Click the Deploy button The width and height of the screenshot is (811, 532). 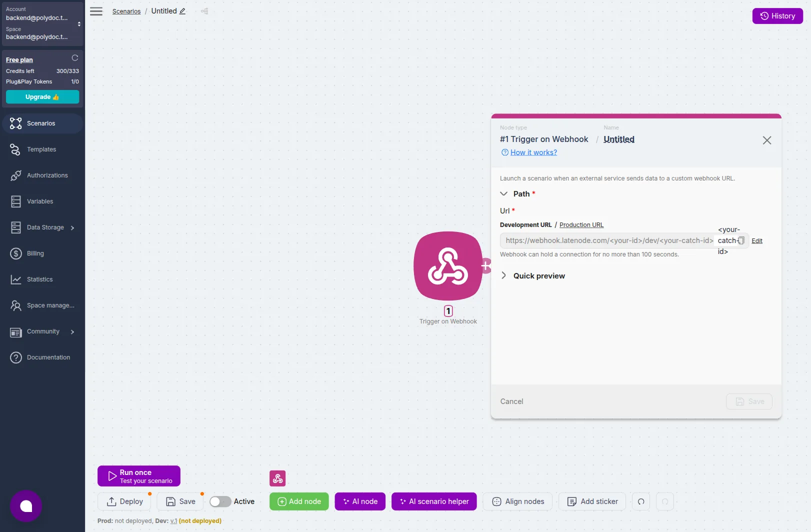[x=125, y=501]
